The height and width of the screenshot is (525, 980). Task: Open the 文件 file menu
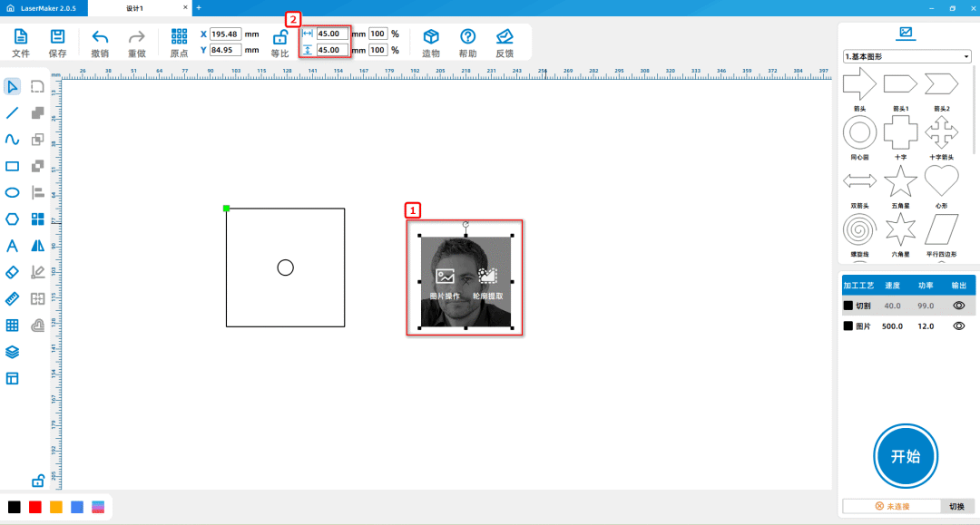(x=20, y=37)
